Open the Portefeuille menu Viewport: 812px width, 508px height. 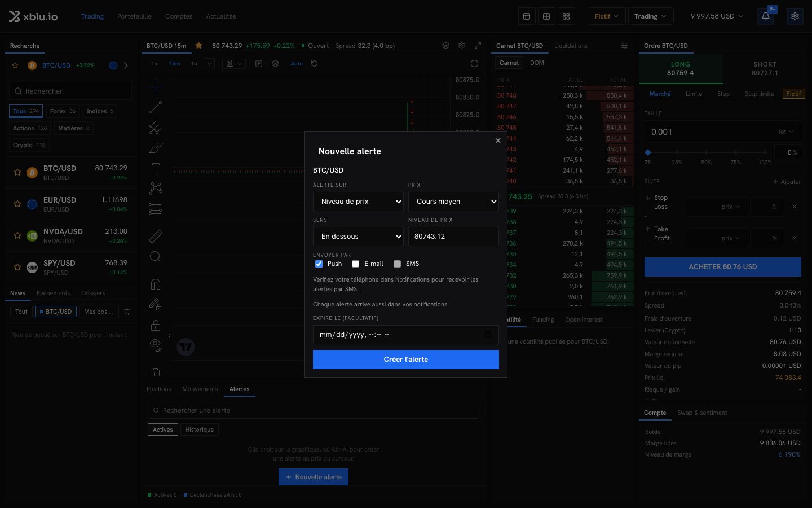coord(134,16)
